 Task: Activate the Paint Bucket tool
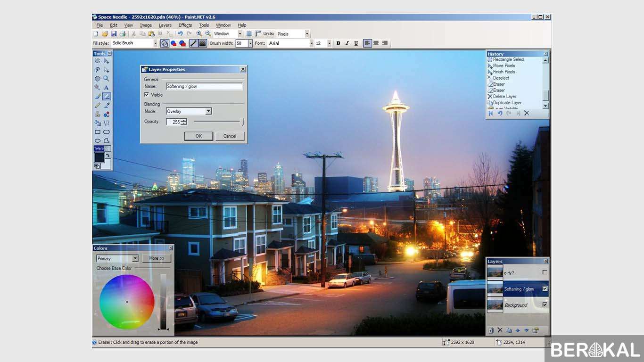tap(98, 123)
